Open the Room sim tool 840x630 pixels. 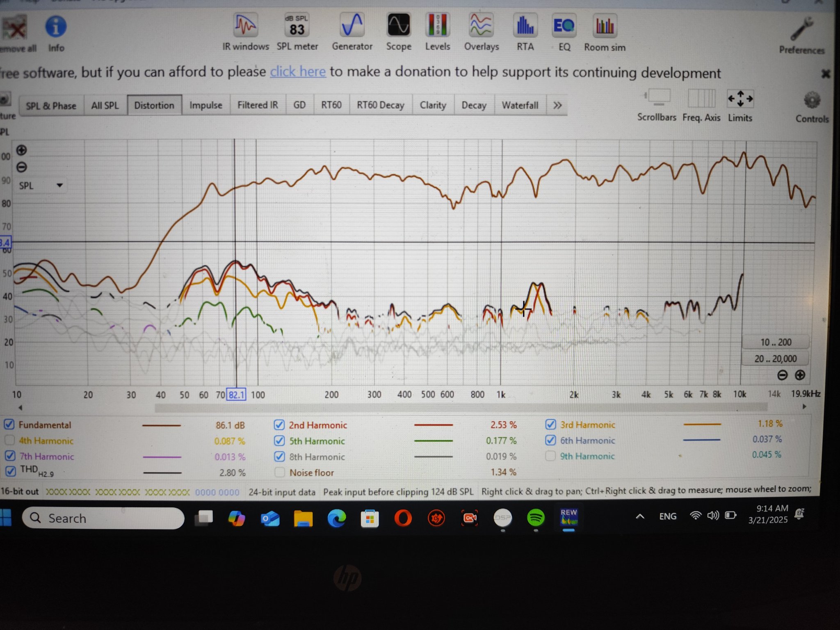coord(605,26)
